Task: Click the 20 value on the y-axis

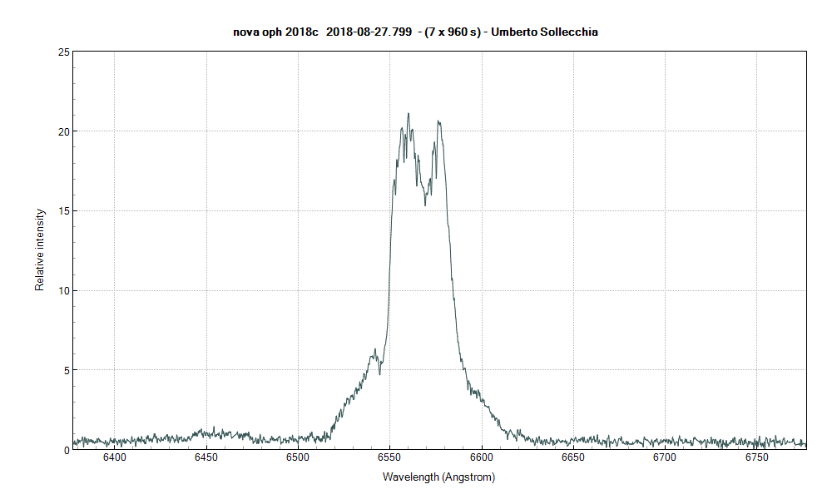Action: tap(62, 131)
